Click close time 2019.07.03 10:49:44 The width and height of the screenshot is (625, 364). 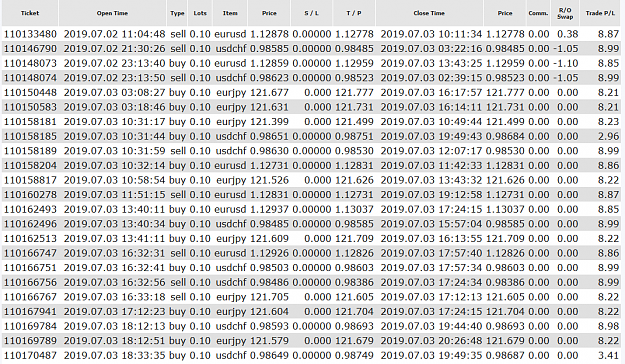(x=431, y=122)
